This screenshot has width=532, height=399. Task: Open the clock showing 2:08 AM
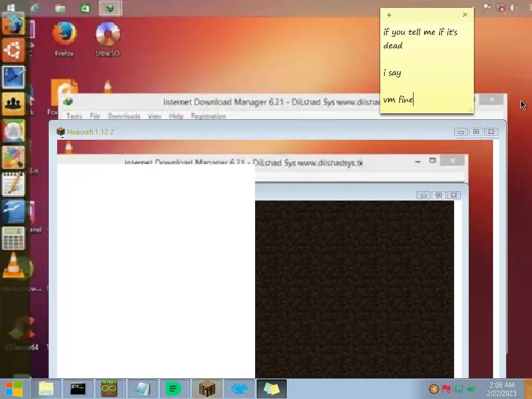501,389
